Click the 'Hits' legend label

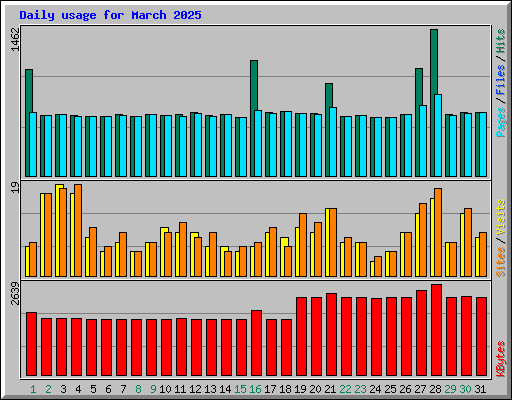point(501,41)
